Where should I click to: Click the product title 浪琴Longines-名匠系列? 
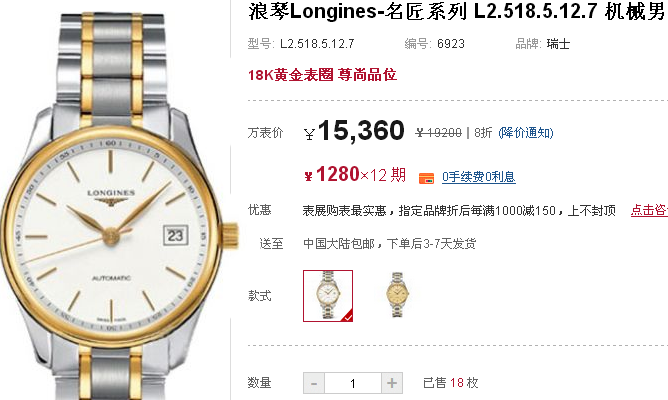pos(358,12)
